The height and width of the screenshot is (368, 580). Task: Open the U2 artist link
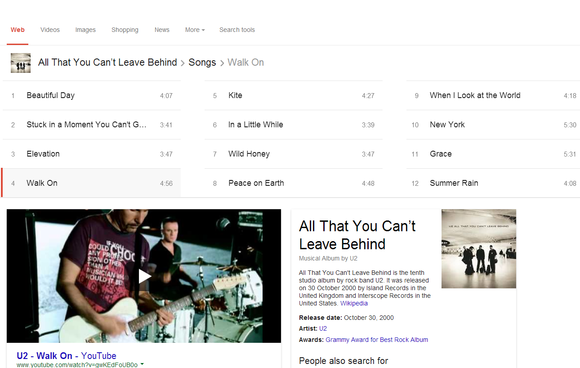point(323,328)
